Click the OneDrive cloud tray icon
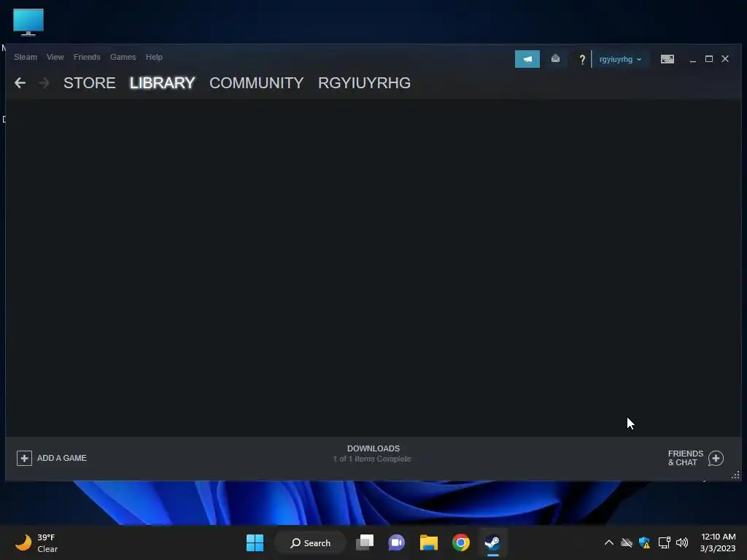747x560 pixels. point(627,542)
